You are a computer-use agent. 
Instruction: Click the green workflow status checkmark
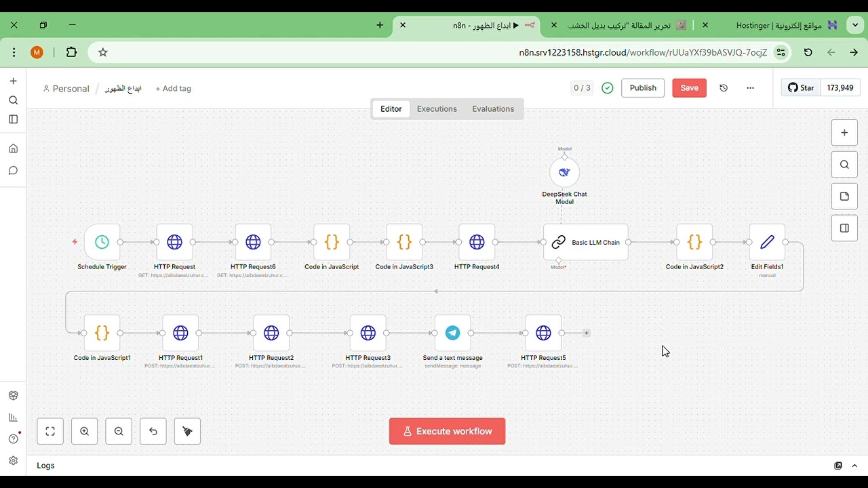[x=608, y=88]
